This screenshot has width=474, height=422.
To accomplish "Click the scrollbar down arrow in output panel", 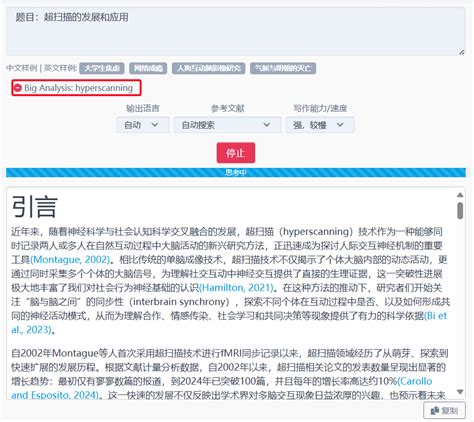I will (x=460, y=392).
